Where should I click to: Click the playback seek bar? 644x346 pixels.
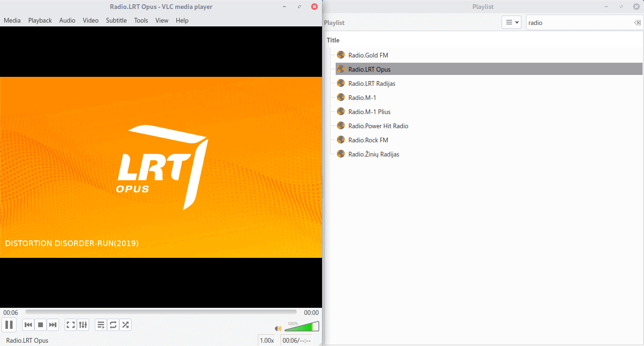click(161, 312)
